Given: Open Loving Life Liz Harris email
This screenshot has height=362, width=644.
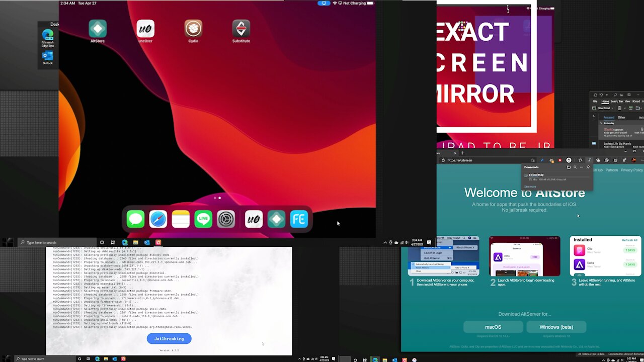Looking at the screenshot, I should [x=621, y=145].
